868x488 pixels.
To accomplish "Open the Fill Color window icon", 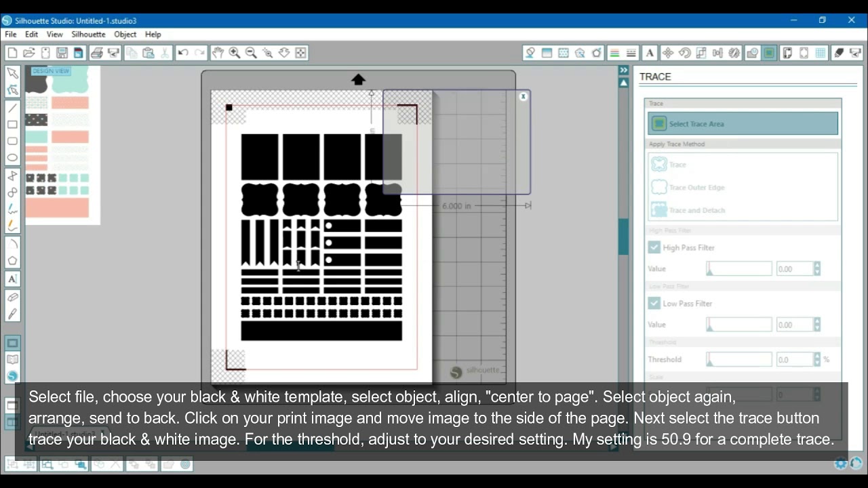I will pyautogui.click(x=530, y=53).
